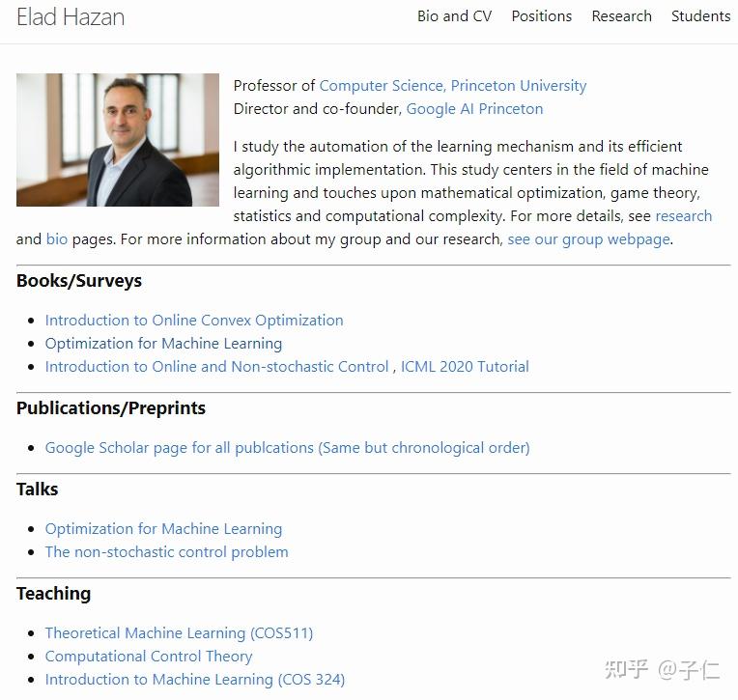Open The non-stochastic control problem talk
Image resolution: width=738 pixels, height=700 pixels.
coord(166,552)
